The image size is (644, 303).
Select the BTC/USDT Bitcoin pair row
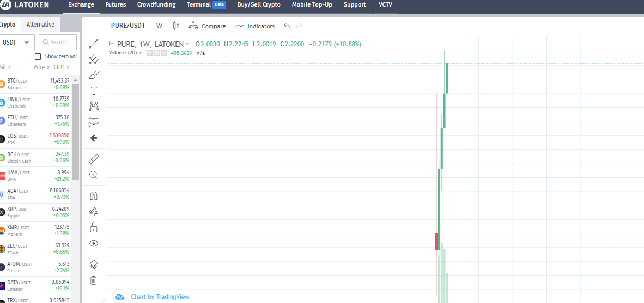[x=35, y=84]
